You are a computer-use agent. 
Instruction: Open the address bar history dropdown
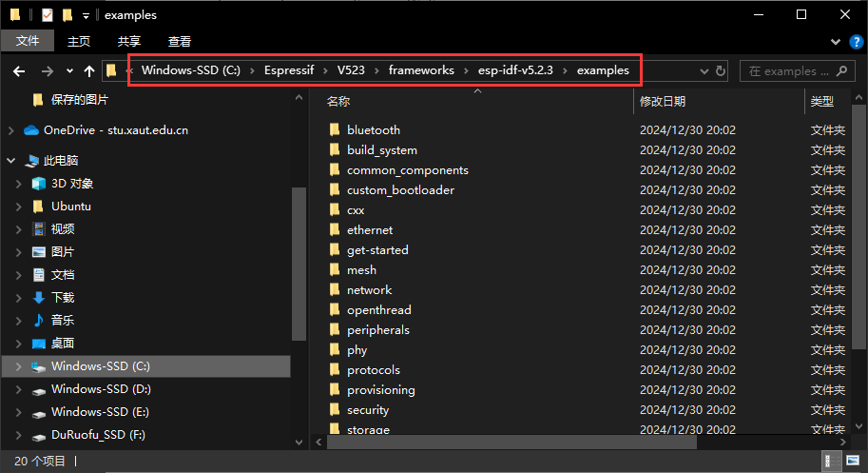click(x=703, y=71)
